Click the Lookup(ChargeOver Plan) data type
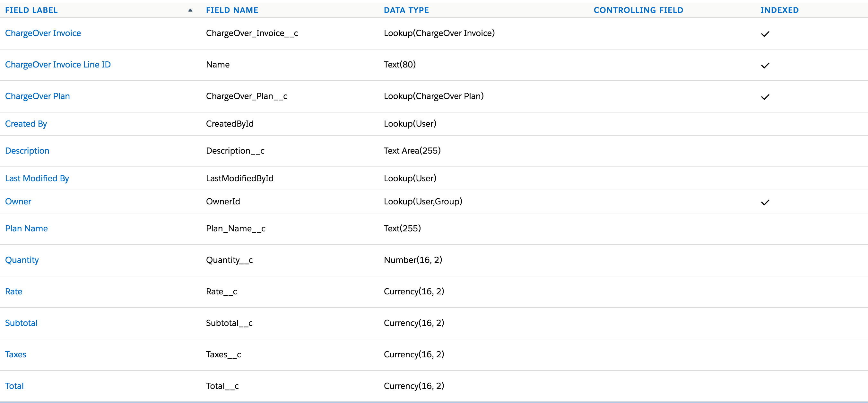 (x=434, y=96)
